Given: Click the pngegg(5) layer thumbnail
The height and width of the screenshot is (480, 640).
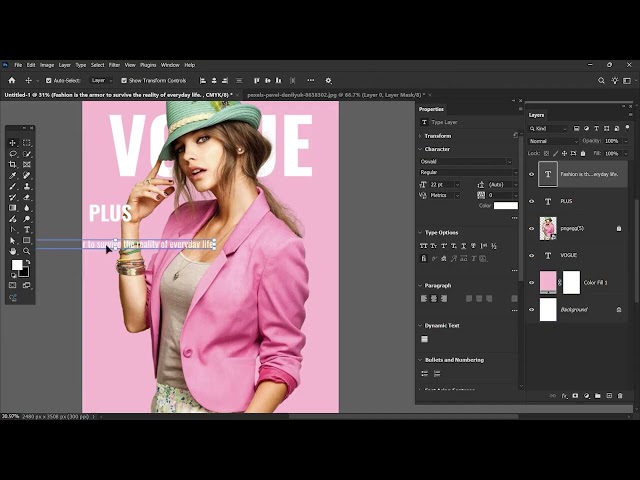Looking at the screenshot, I should pyautogui.click(x=548, y=229).
